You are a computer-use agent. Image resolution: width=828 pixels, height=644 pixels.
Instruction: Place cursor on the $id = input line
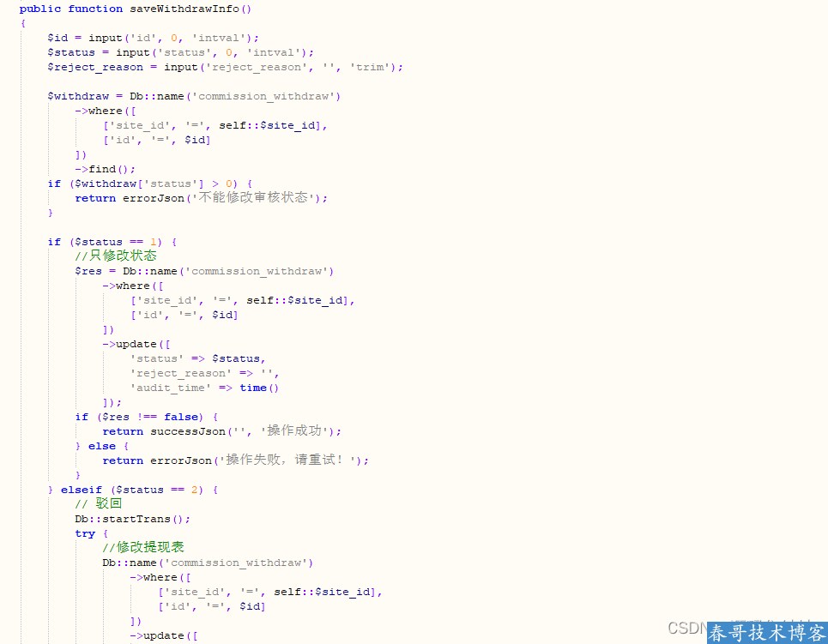[153, 38]
